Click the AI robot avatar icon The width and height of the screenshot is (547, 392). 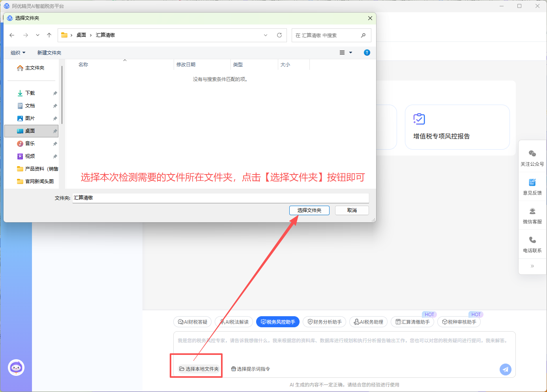pos(16,368)
